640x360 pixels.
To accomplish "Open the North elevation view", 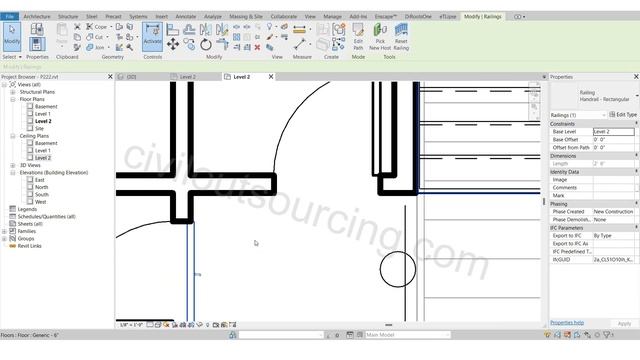I will 41,187.
